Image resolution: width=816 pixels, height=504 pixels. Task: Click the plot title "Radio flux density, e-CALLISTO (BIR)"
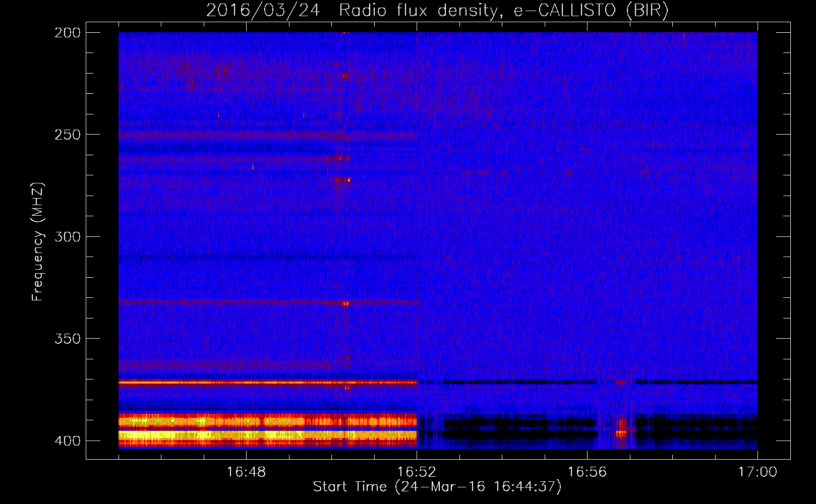[503, 10]
